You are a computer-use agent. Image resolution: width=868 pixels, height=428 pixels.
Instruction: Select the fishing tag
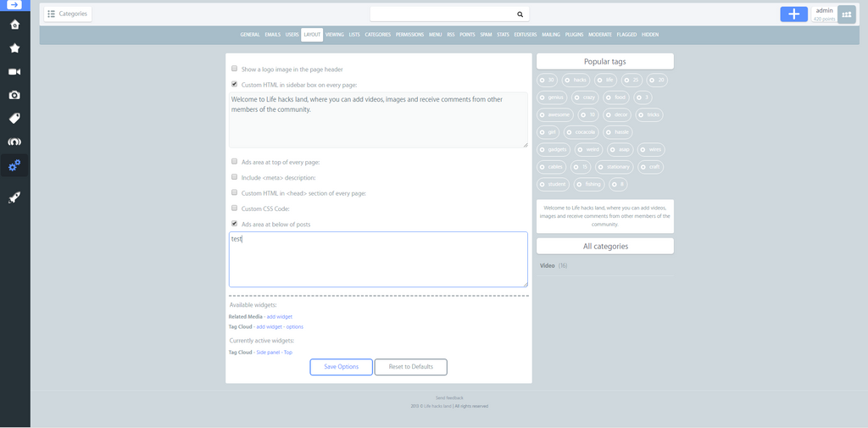pyautogui.click(x=589, y=184)
